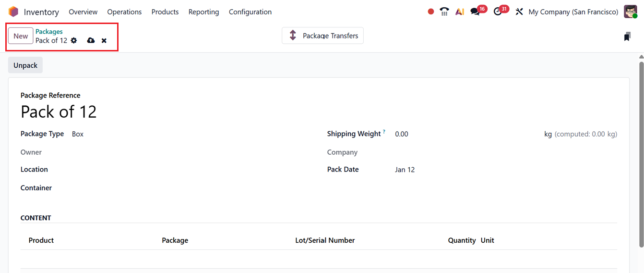
Task: Discard changes with the X icon
Action: (104, 41)
